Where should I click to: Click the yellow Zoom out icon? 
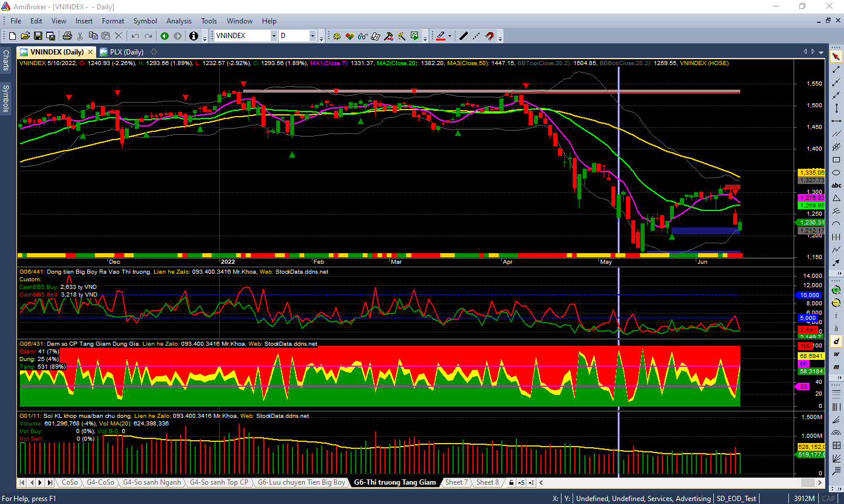836,303
